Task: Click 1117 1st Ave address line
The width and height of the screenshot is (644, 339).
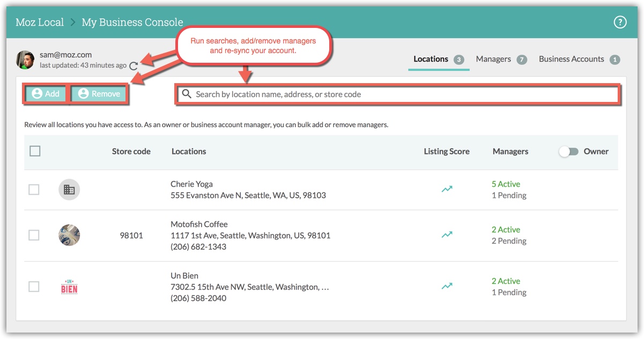Action: point(250,235)
